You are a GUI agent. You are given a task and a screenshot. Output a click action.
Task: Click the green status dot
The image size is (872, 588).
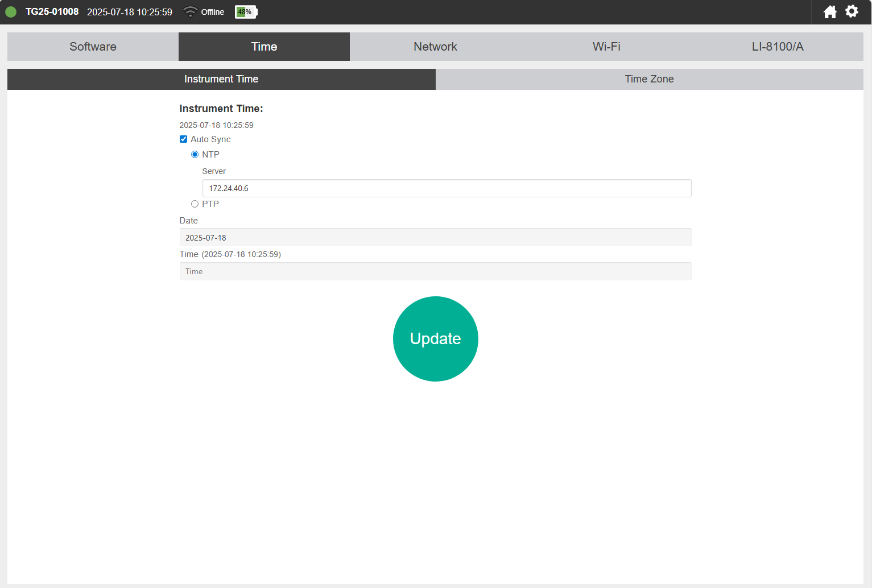11,12
